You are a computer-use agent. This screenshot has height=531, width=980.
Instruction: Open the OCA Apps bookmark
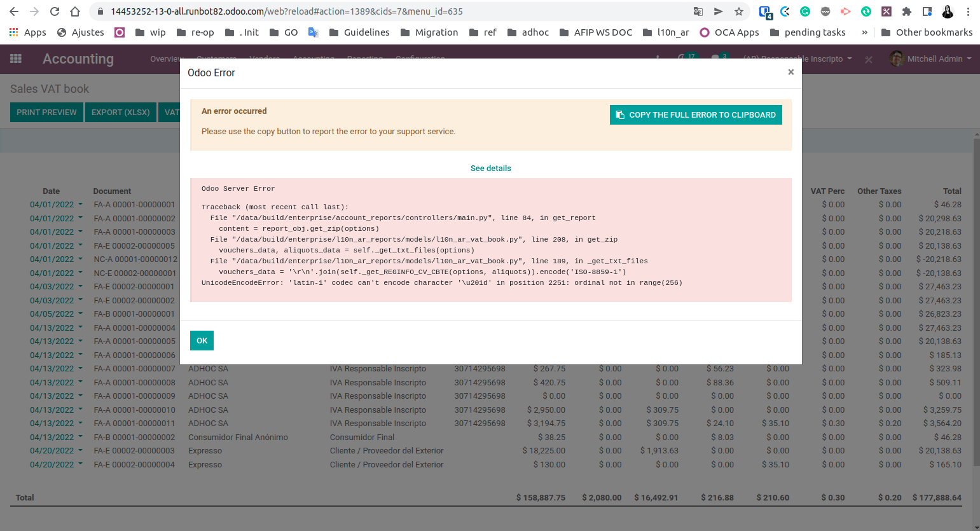pos(729,32)
